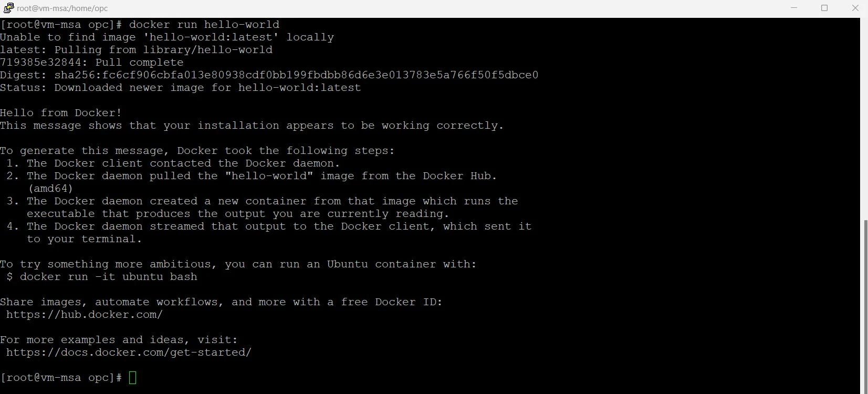The height and width of the screenshot is (394, 868).
Task: Click the PuTTY icon in title bar
Action: (x=7, y=8)
